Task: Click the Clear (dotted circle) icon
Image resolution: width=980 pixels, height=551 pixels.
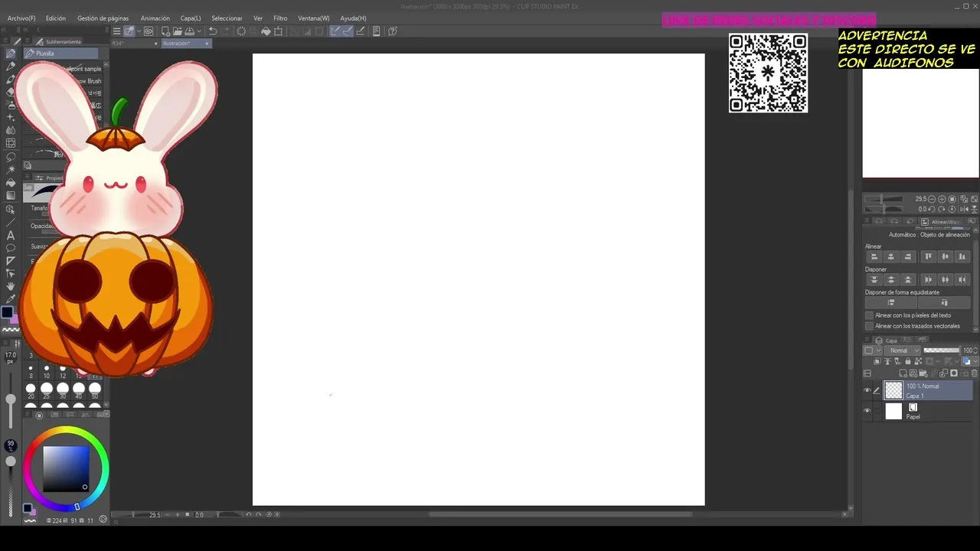Action: pyautogui.click(x=241, y=31)
